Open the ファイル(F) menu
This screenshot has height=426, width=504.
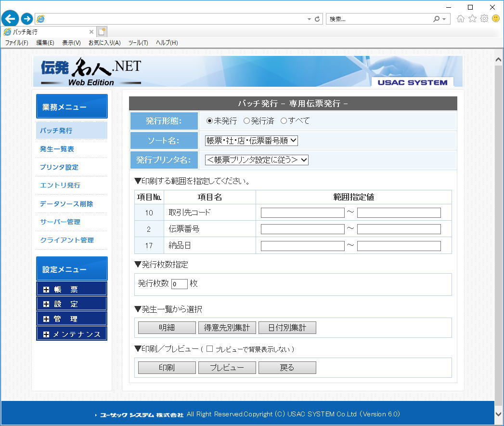(x=17, y=43)
